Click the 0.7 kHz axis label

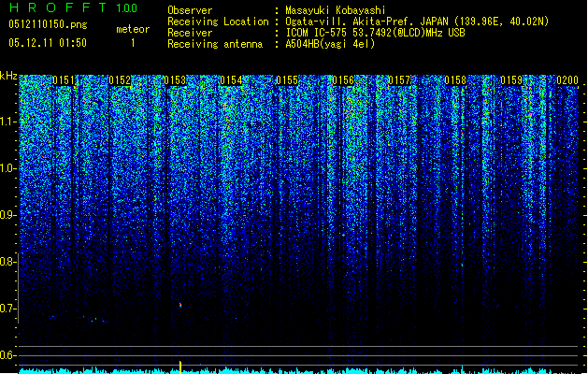(x=8, y=309)
